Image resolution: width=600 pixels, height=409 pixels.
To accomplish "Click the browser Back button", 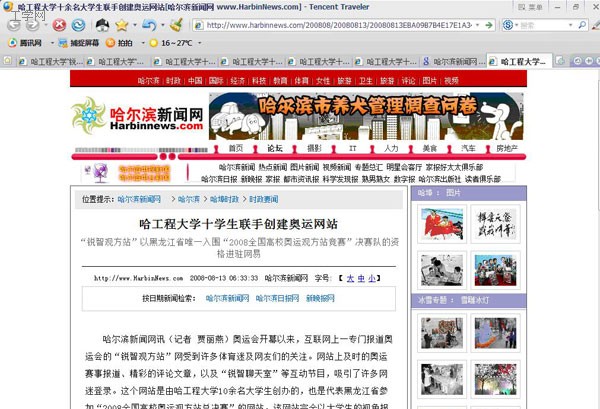I will tap(15, 24).
